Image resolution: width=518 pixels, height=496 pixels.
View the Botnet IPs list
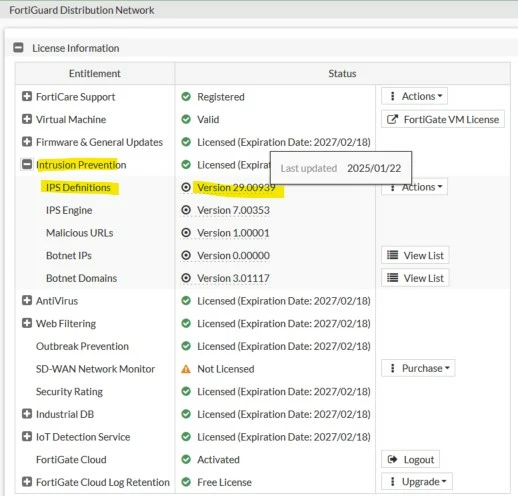(415, 255)
